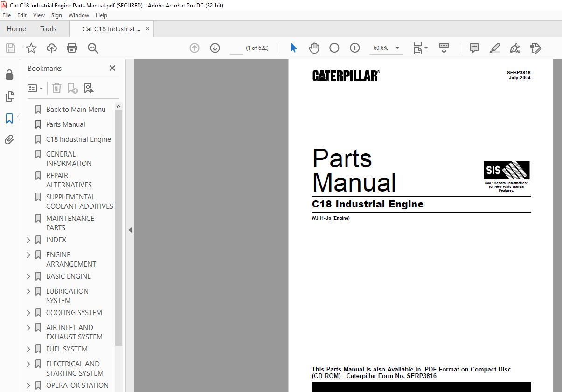Image resolution: width=562 pixels, height=392 pixels.
Task: Zoom in with plus icon
Action: pyautogui.click(x=355, y=48)
